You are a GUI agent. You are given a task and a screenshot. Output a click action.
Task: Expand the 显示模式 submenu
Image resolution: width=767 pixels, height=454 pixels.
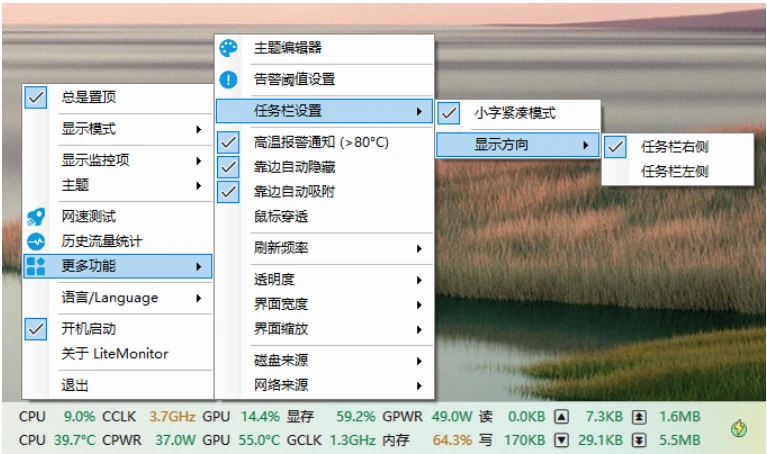coord(130,129)
